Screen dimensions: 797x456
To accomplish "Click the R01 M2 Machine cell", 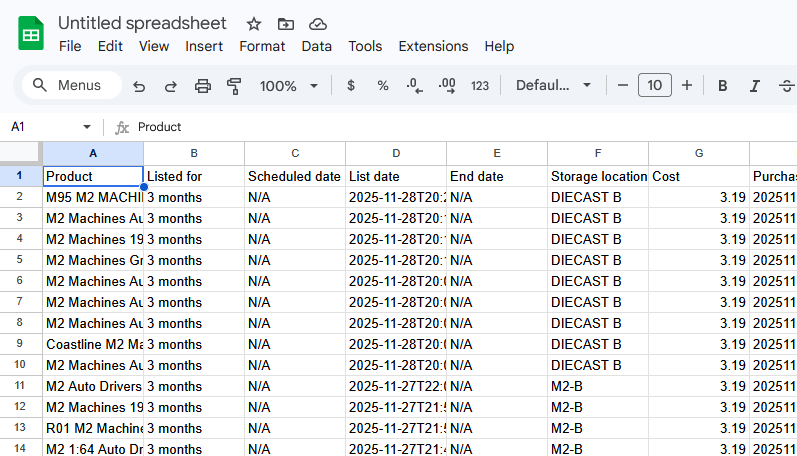I will coord(93,428).
